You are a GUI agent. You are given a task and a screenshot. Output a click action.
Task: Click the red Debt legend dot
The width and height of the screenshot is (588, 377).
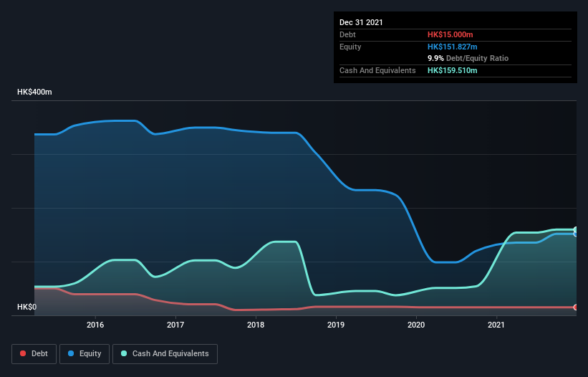(23, 353)
